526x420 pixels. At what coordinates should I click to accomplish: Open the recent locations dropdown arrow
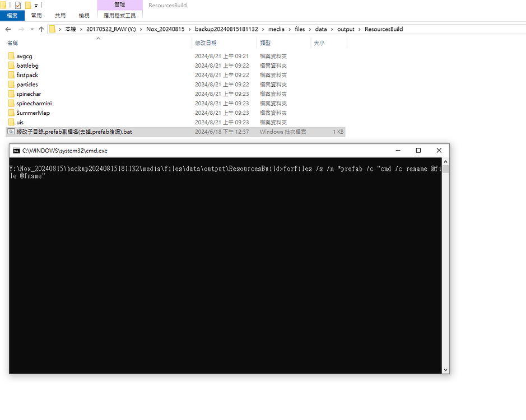[x=32, y=29]
